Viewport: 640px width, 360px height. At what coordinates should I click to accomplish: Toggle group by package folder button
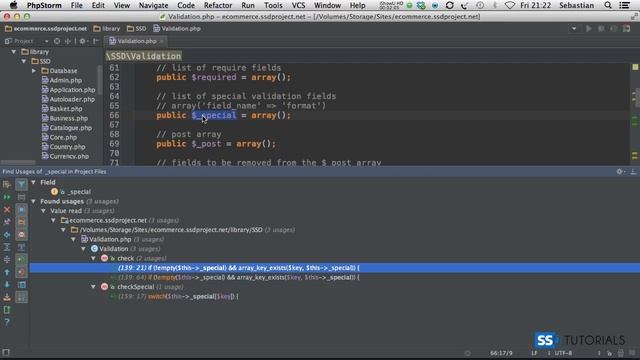[x=21, y=222]
